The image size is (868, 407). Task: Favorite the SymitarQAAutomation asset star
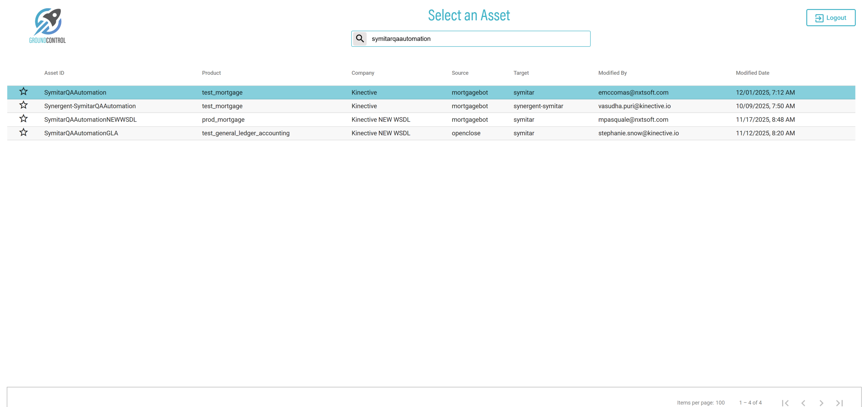click(23, 92)
